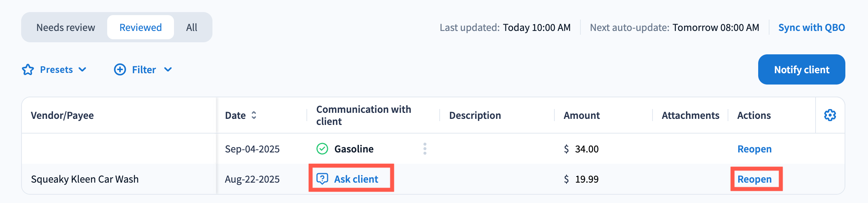Screen dimensions: 868x203
Task: Click Ask client for Squeaky Kleen
Action: pos(356,179)
